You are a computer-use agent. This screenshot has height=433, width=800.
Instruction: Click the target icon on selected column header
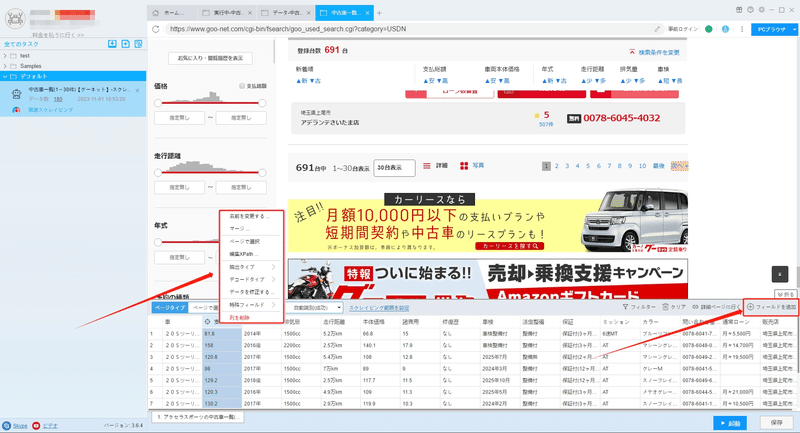coord(207,322)
